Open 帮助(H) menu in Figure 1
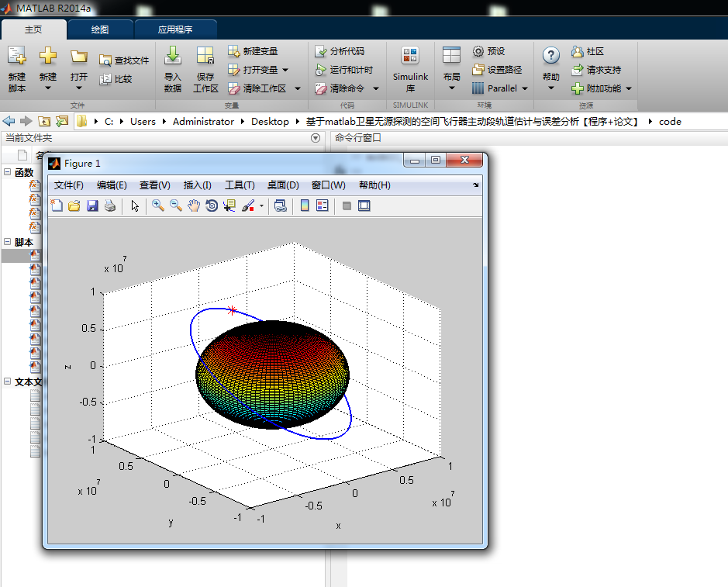The width and height of the screenshot is (728, 587). pos(374,185)
